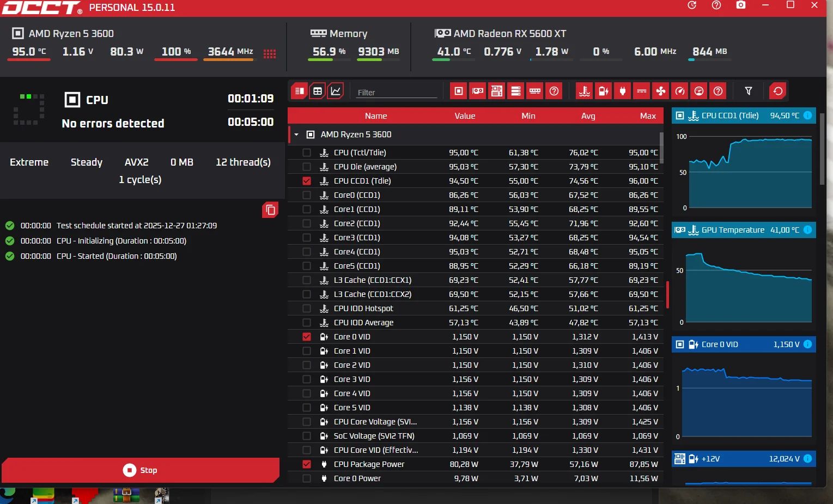
Task: Check the CPU Die (average) checkbox
Action: (x=307, y=167)
